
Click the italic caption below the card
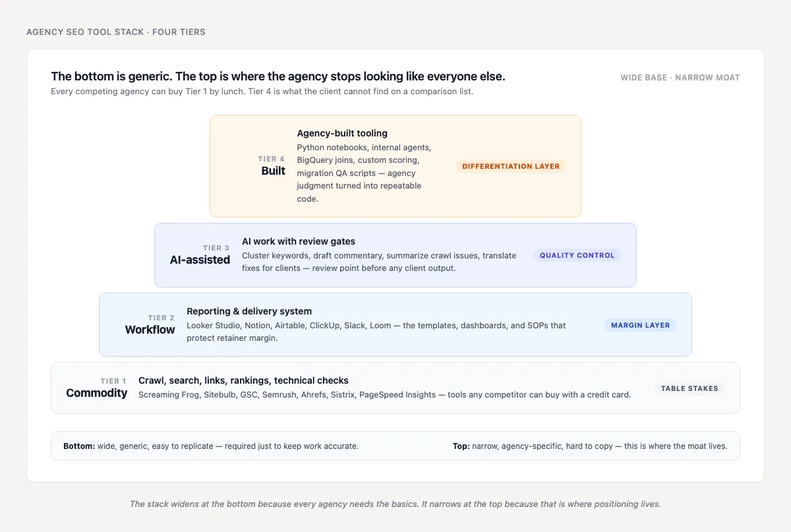(x=395, y=504)
